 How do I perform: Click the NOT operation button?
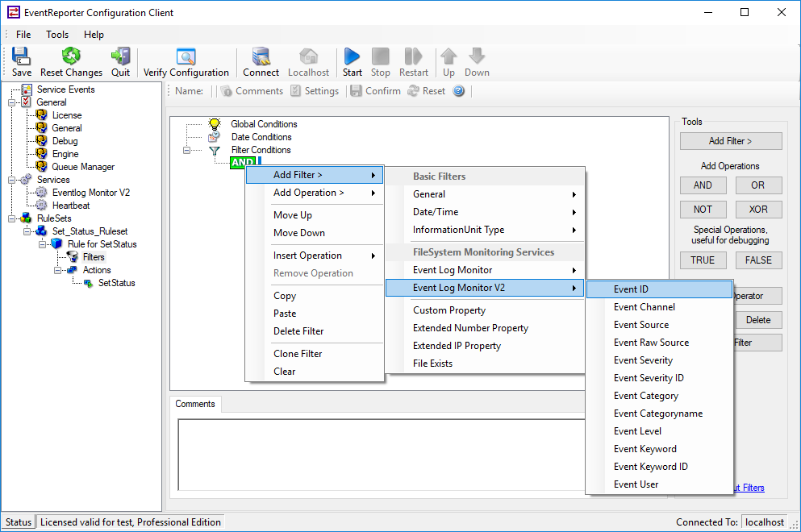pos(703,210)
